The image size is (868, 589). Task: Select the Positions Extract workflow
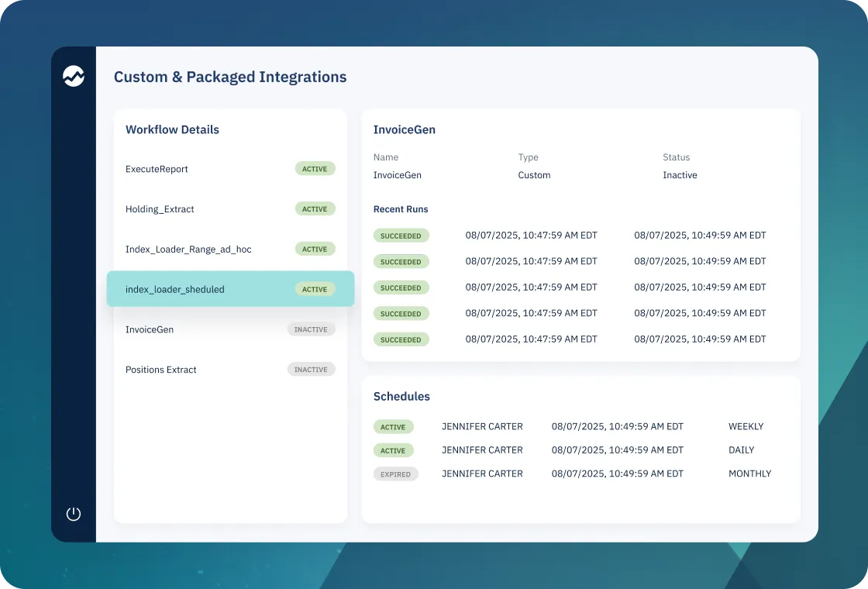coord(230,369)
